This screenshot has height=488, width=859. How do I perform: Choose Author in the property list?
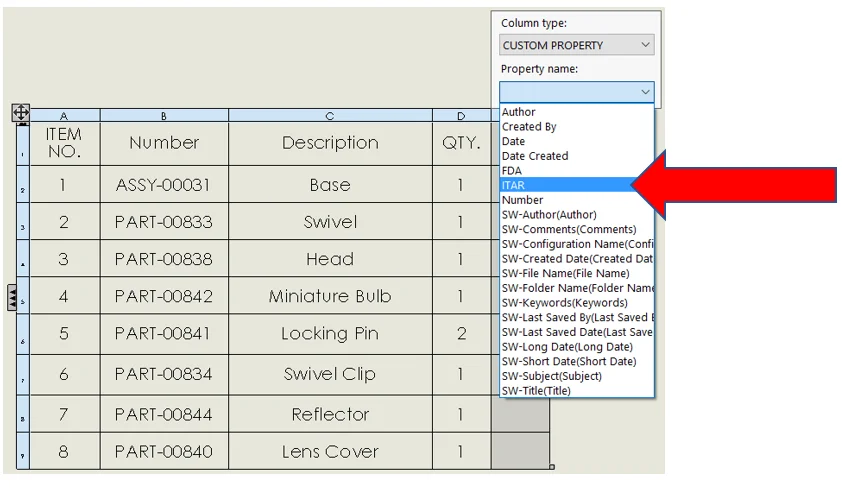[x=519, y=112]
